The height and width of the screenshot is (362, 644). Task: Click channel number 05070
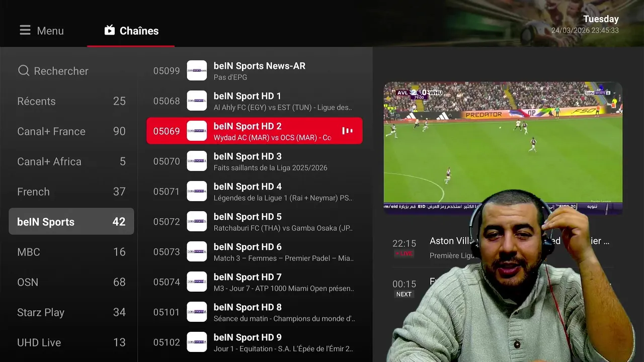(x=167, y=161)
